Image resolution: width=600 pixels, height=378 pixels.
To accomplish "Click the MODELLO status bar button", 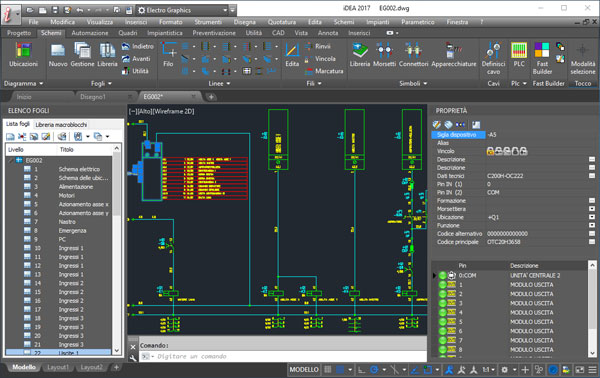I will [304, 370].
